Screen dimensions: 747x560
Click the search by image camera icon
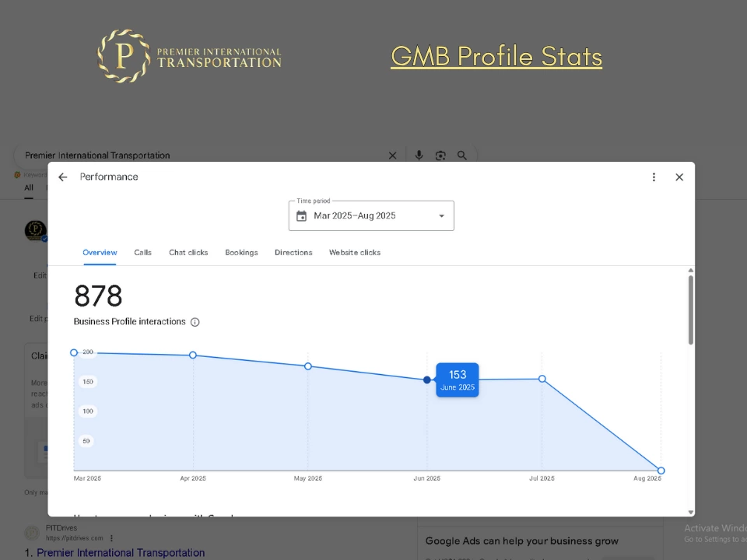[440, 156]
